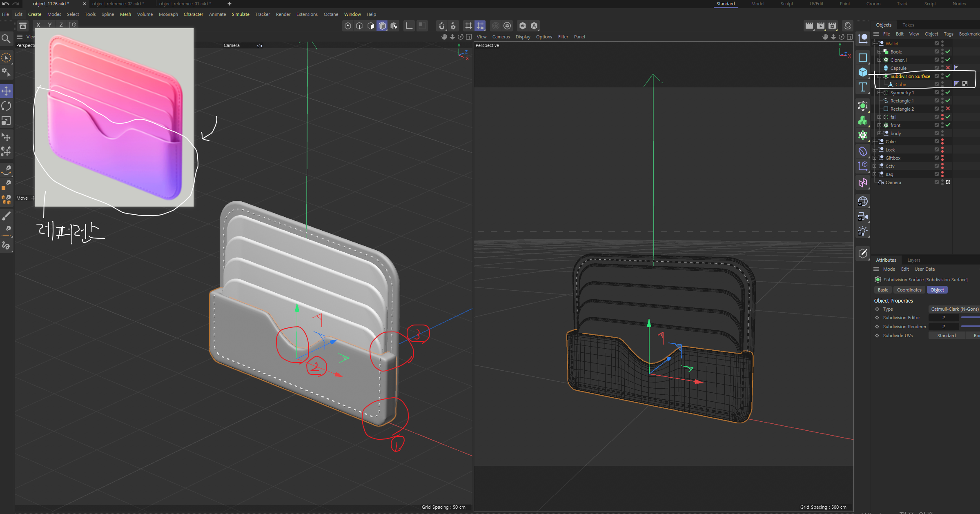
Task: Select the Move tool in left toolbar
Action: pos(7,91)
